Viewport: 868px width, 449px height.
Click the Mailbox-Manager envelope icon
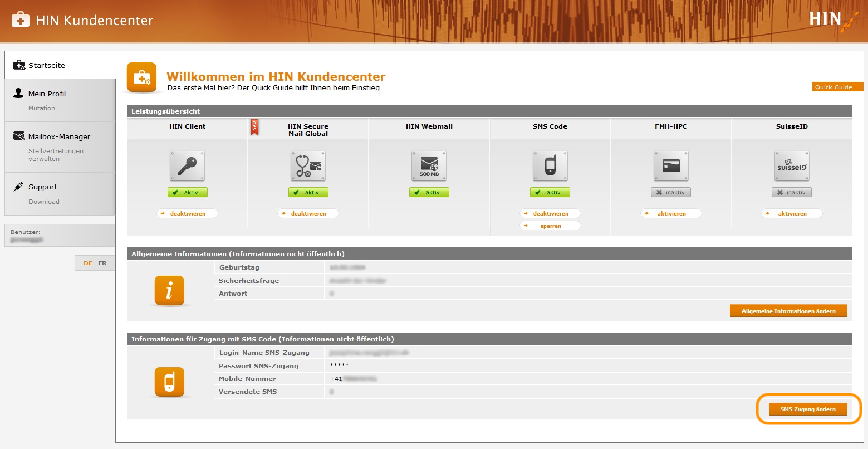[19, 136]
